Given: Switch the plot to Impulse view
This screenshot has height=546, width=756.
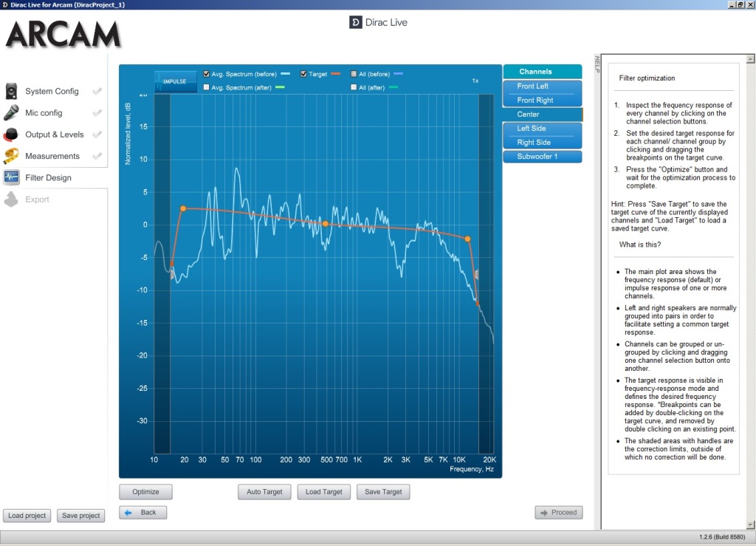Looking at the screenshot, I should (175, 80).
